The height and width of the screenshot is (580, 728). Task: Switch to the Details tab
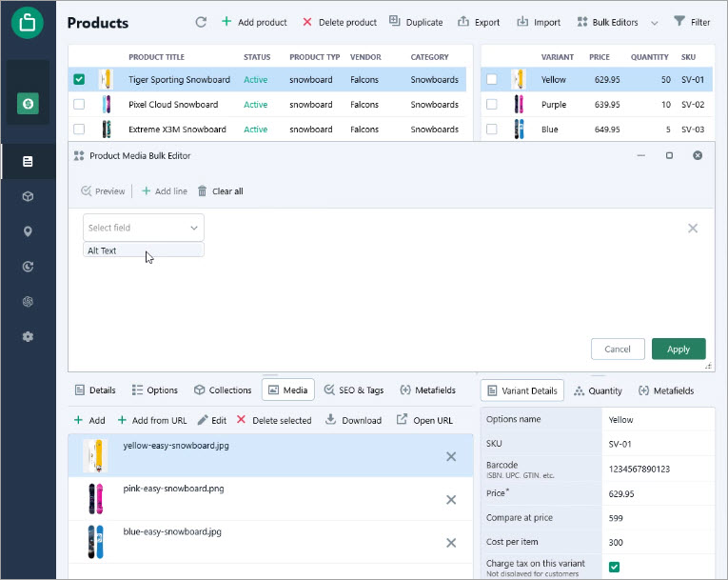tap(95, 390)
